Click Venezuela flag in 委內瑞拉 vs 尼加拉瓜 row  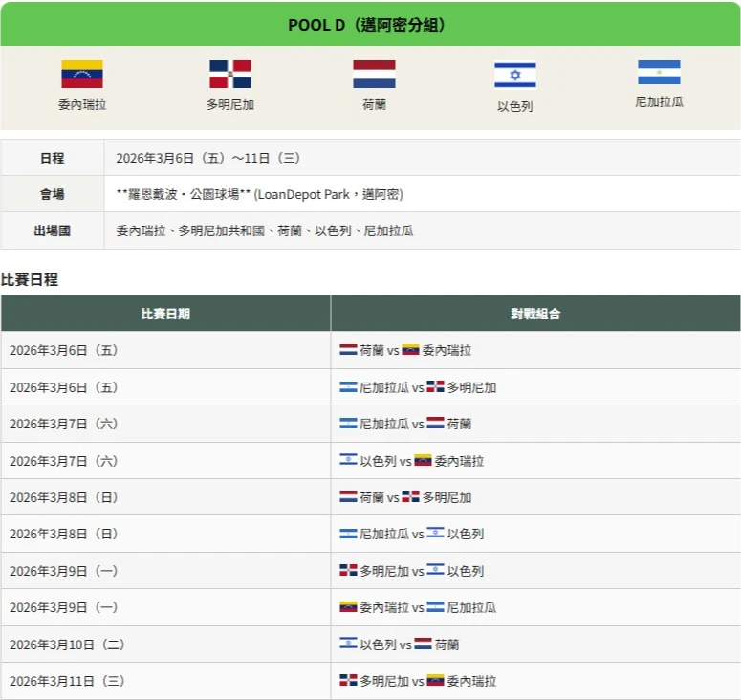pyautogui.click(x=349, y=608)
